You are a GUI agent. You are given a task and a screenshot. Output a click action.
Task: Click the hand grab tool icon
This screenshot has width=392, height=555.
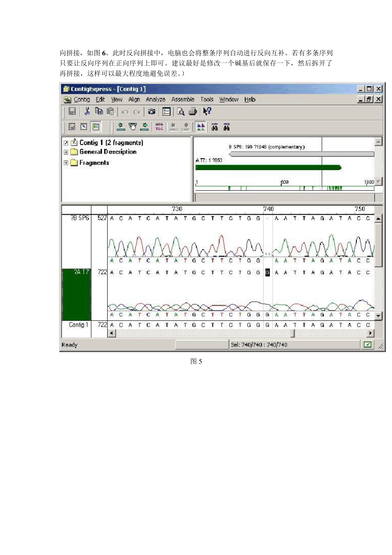(132, 127)
